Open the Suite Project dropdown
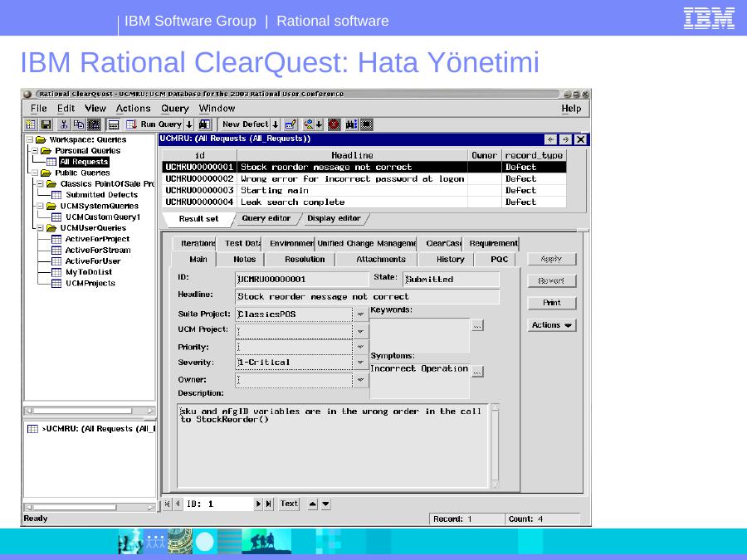Image resolution: width=747 pixels, height=560 pixels. click(x=361, y=314)
